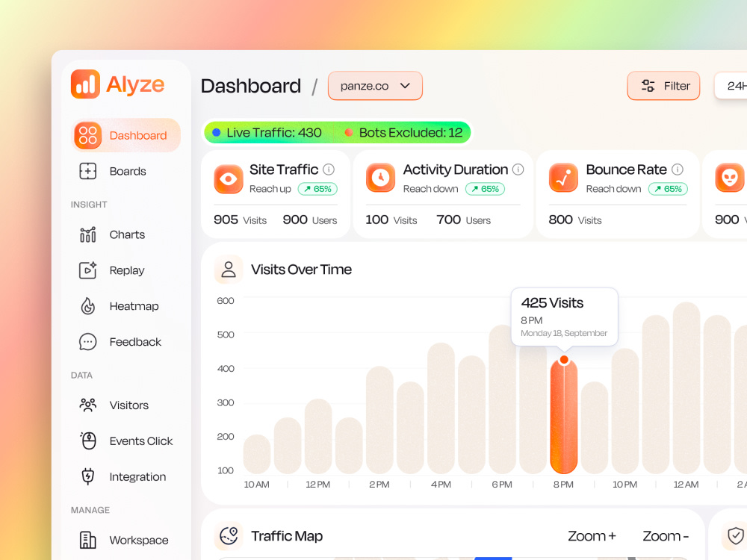Viewport: 747px width, 560px height.
Task: Click the Filter sliders icon
Action: click(x=648, y=86)
